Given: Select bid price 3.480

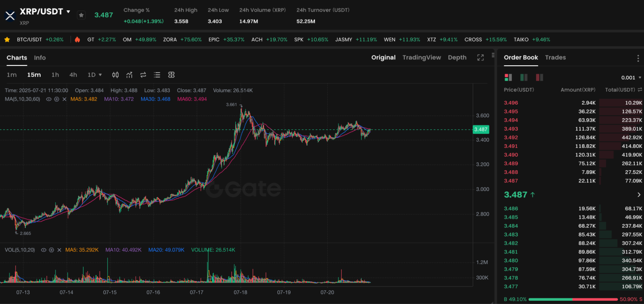Looking at the screenshot, I should pyautogui.click(x=511, y=261).
